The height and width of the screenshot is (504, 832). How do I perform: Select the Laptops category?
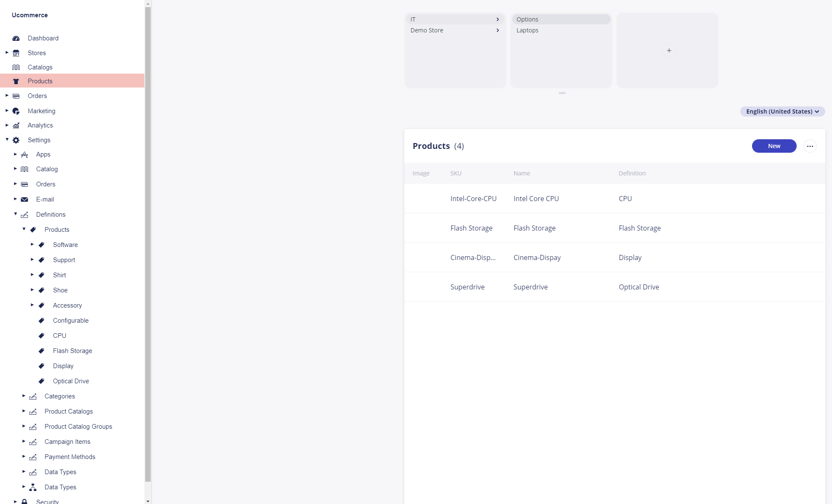pyautogui.click(x=561, y=30)
